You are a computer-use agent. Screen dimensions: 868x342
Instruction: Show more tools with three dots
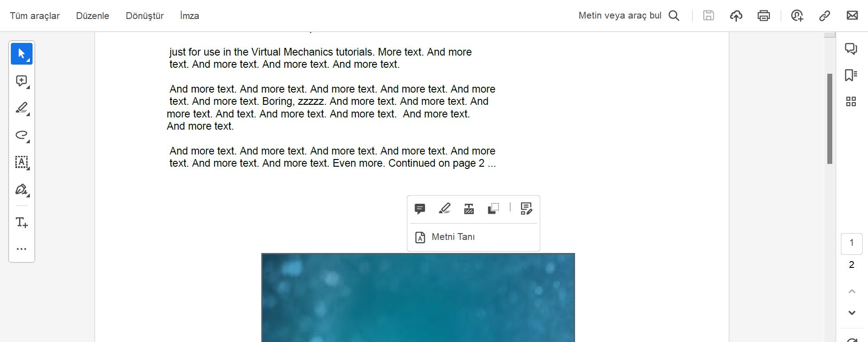22,249
